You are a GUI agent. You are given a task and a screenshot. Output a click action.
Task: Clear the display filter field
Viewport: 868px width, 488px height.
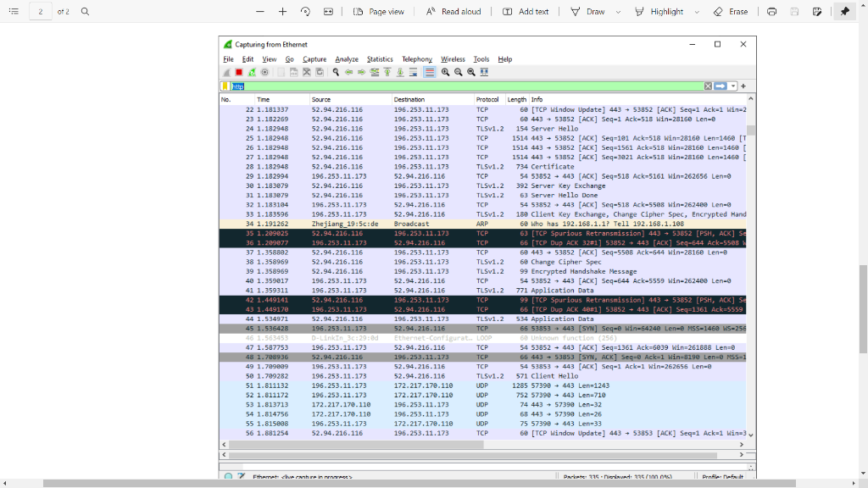pos(708,86)
